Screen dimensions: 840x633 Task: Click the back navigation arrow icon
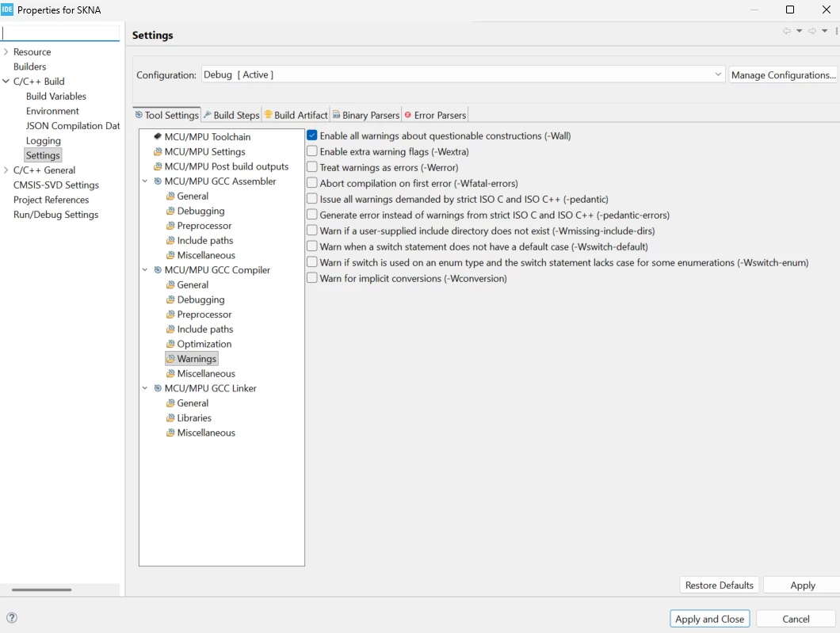786,31
